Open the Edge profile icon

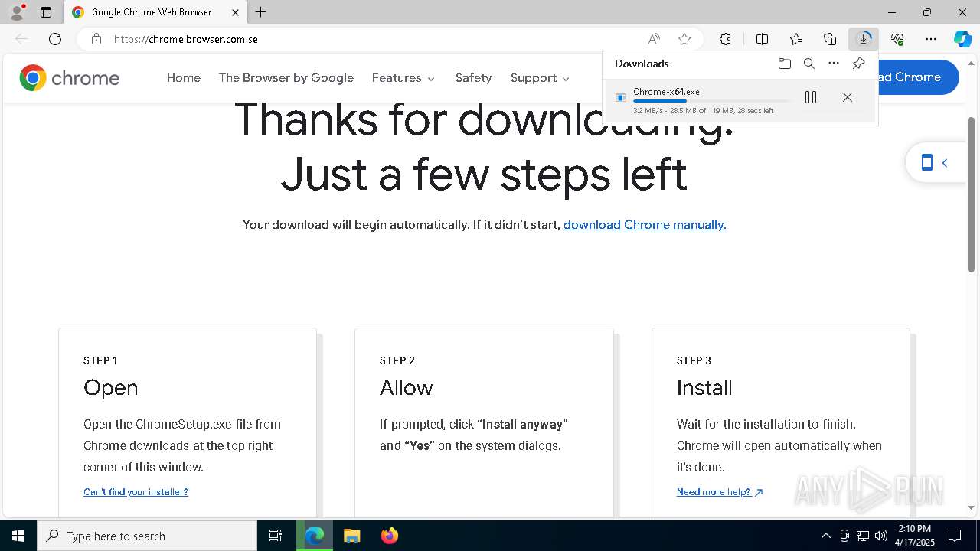pos(17,12)
